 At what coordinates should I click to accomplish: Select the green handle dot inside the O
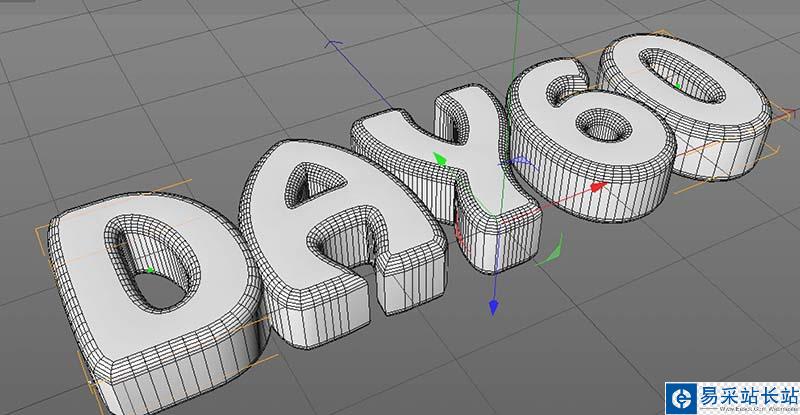pos(678,86)
